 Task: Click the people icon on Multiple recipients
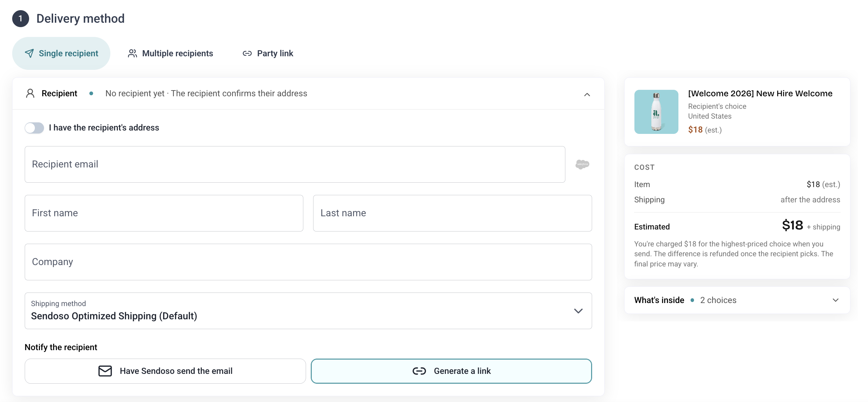click(x=132, y=53)
